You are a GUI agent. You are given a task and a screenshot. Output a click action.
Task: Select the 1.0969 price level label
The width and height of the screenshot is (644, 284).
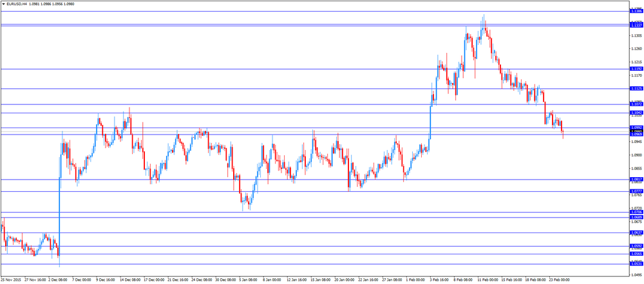click(x=636, y=135)
